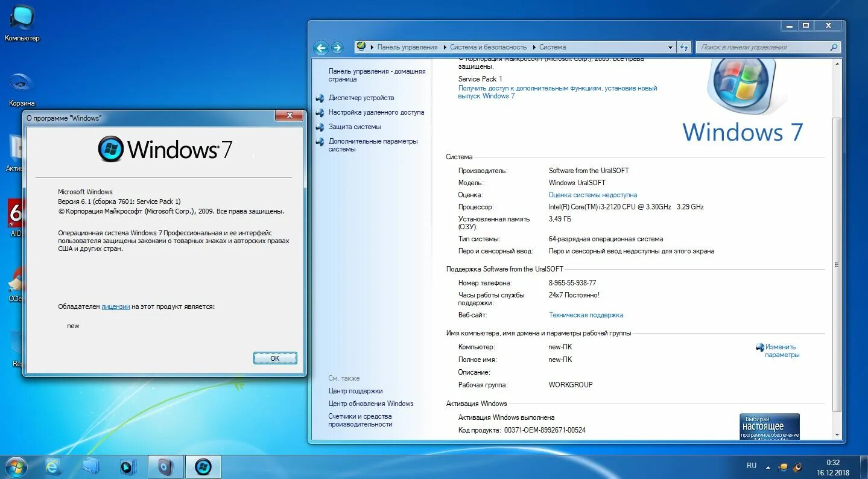Click the genuine Microsoft software badge
Screen dimensions: 868x479
tap(770, 426)
